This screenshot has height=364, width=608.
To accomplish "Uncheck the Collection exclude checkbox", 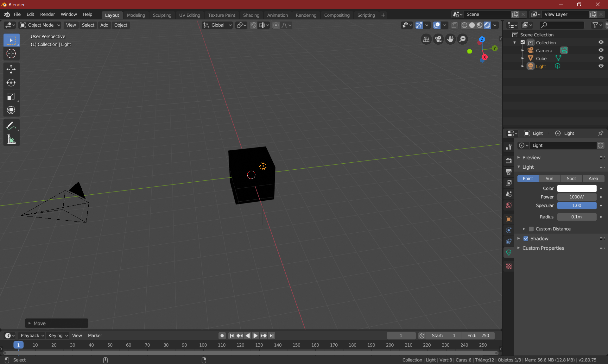I will click(x=522, y=42).
